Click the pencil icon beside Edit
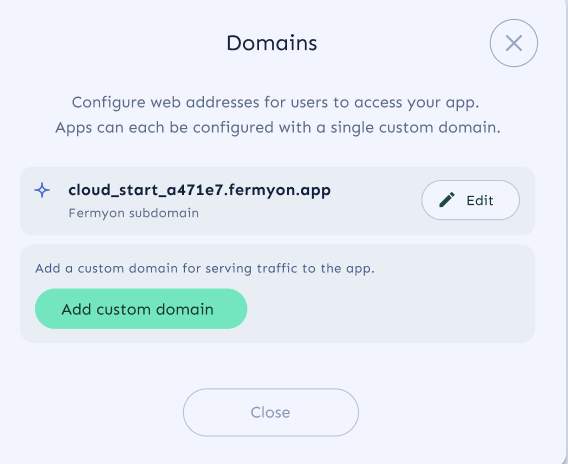The image size is (568, 464). [447, 200]
